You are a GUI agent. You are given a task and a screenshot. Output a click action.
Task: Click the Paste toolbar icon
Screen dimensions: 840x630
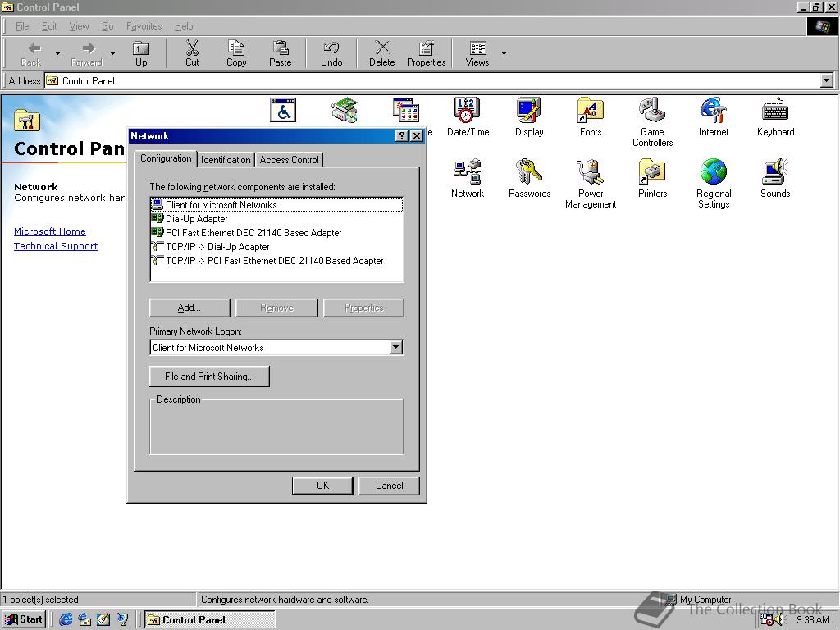281,53
